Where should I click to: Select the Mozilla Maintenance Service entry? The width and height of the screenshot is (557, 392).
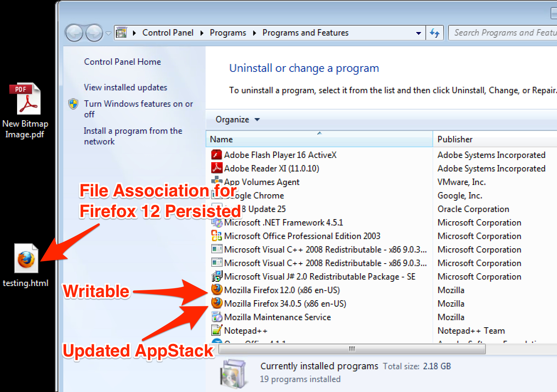tap(277, 317)
